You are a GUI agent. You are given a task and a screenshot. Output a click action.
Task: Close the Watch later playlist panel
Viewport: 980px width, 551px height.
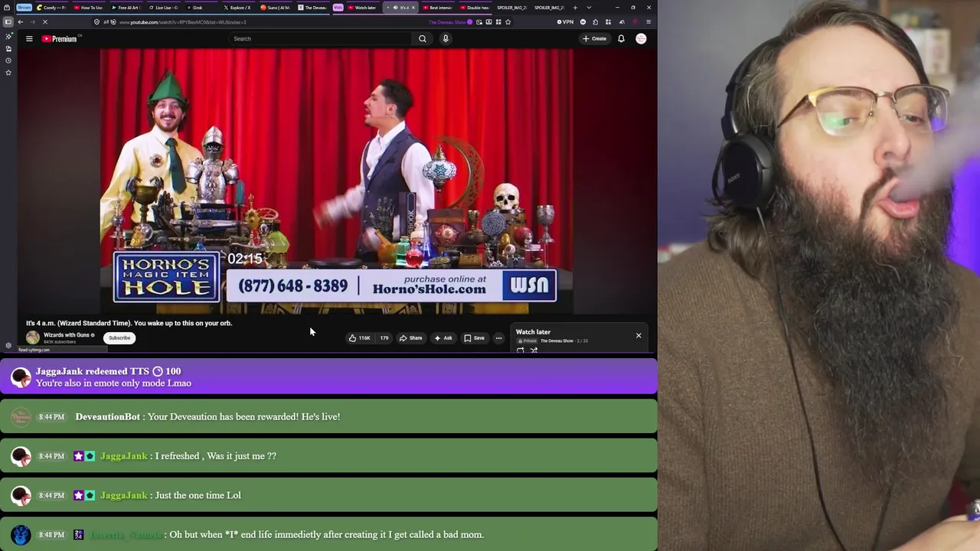pos(639,335)
